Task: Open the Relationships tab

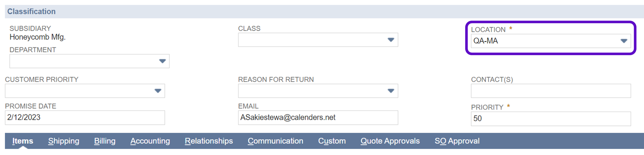Action: coord(209,141)
